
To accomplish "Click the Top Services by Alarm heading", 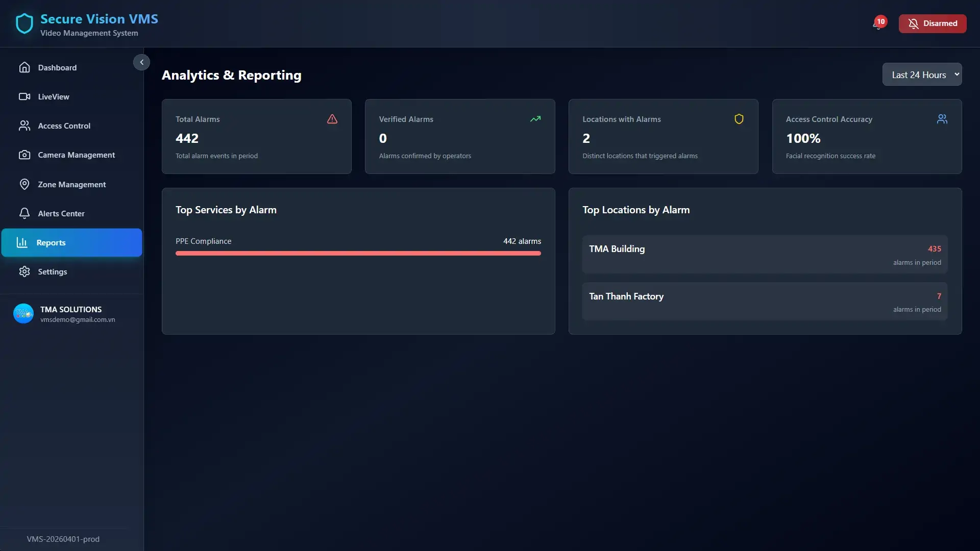I will pos(226,210).
